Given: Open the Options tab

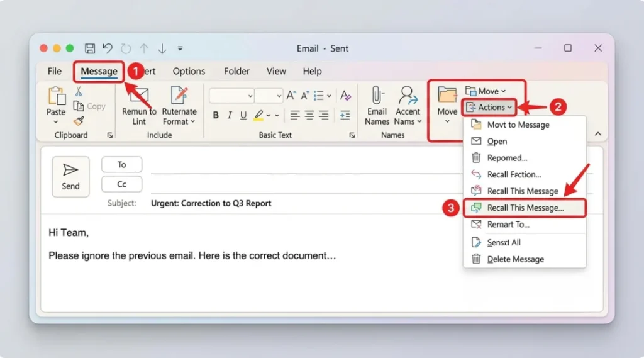Looking at the screenshot, I should coord(189,71).
